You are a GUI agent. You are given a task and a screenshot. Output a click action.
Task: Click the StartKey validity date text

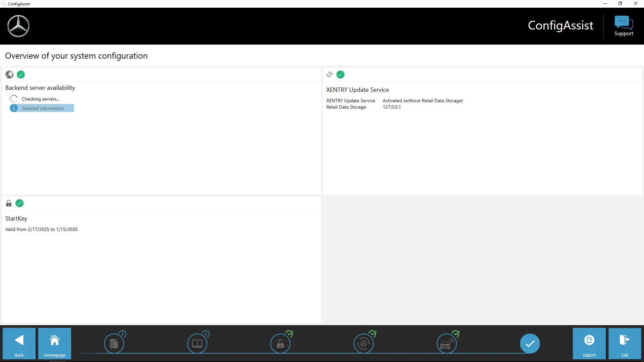point(41,229)
